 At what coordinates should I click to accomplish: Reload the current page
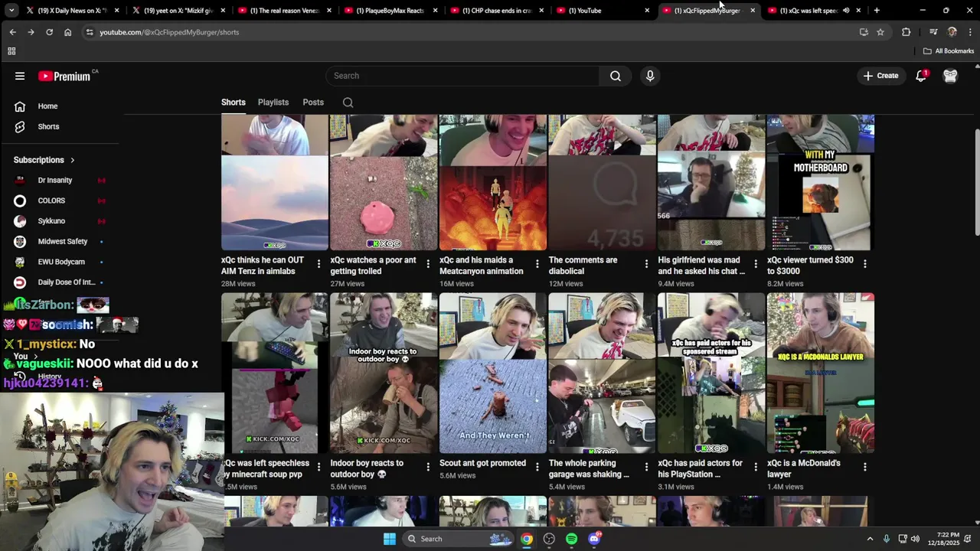point(49,32)
